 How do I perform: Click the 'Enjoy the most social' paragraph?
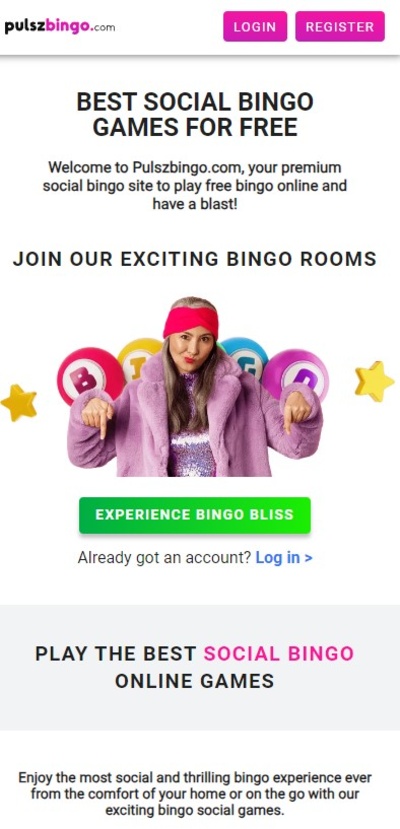[195, 794]
